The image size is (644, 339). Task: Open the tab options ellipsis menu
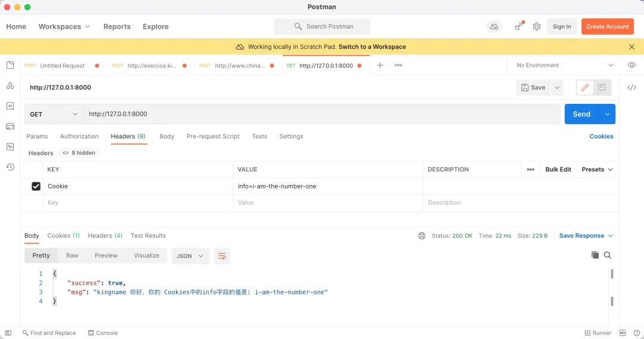click(x=398, y=65)
